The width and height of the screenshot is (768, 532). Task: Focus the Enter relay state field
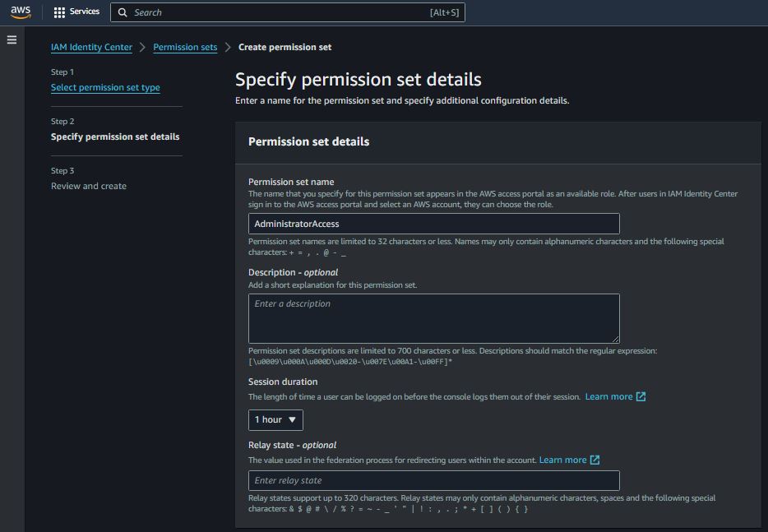click(x=433, y=480)
